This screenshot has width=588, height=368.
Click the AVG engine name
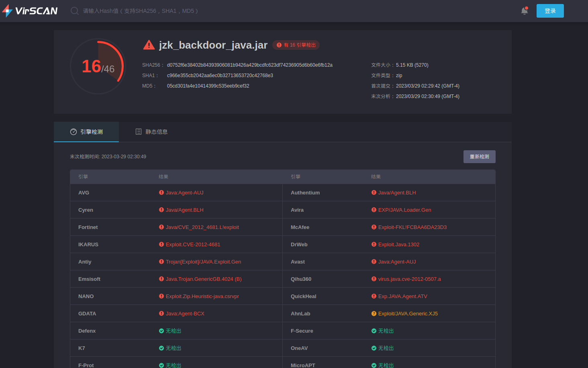[84, 192]
